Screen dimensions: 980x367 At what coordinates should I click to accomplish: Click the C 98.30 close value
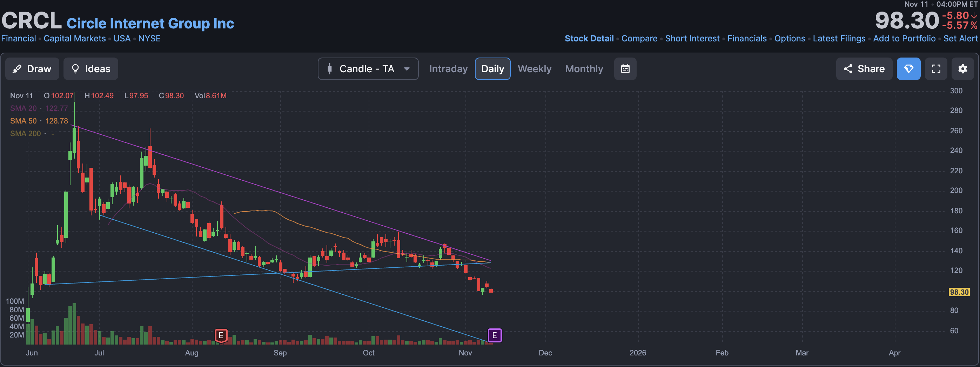pyautogui.click(x=171, y=95)
